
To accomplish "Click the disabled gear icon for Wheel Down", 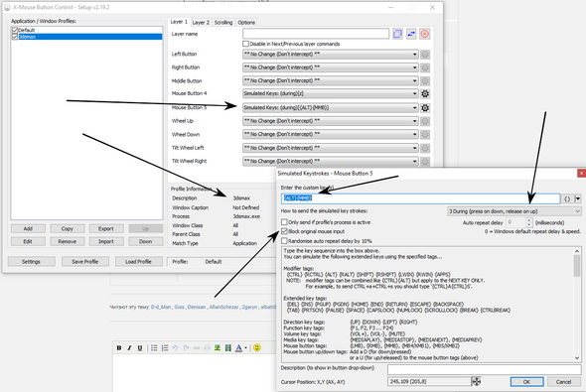I will [425, 134].
